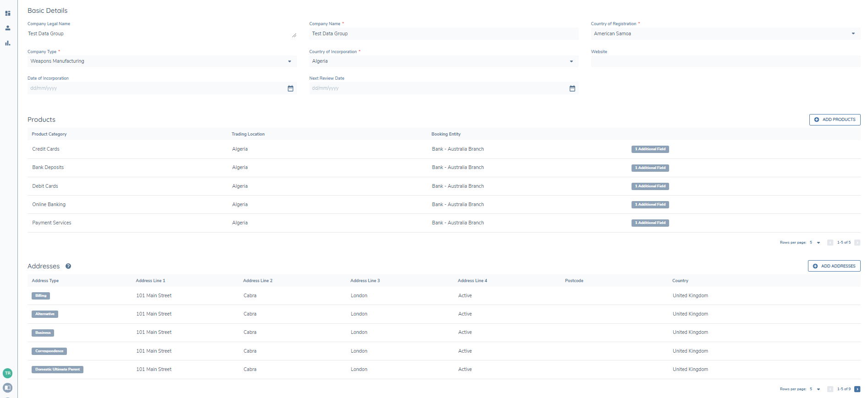The width and height of the screenshot is (868, 398).
Task: Open the Date of Incorporation calendar picker
Action: click(x=290, y=88)
